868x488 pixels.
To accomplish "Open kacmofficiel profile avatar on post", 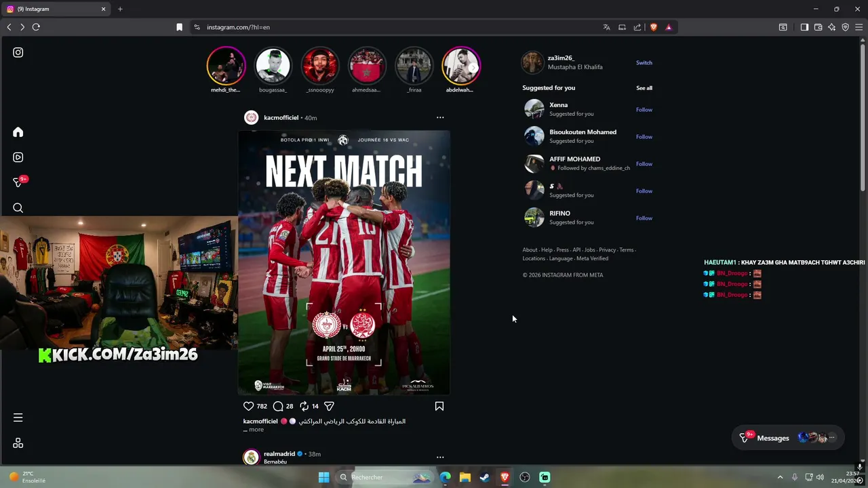I will coord(251,117).
